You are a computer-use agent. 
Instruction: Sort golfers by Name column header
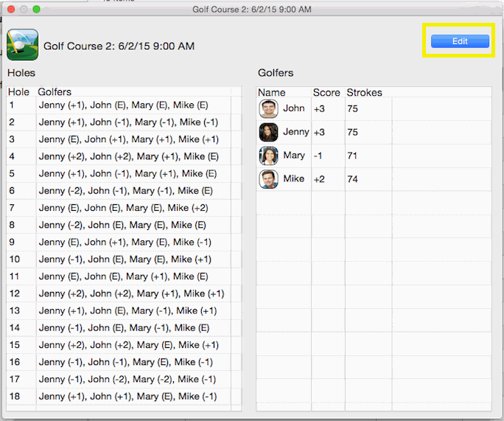pos(272,93)
